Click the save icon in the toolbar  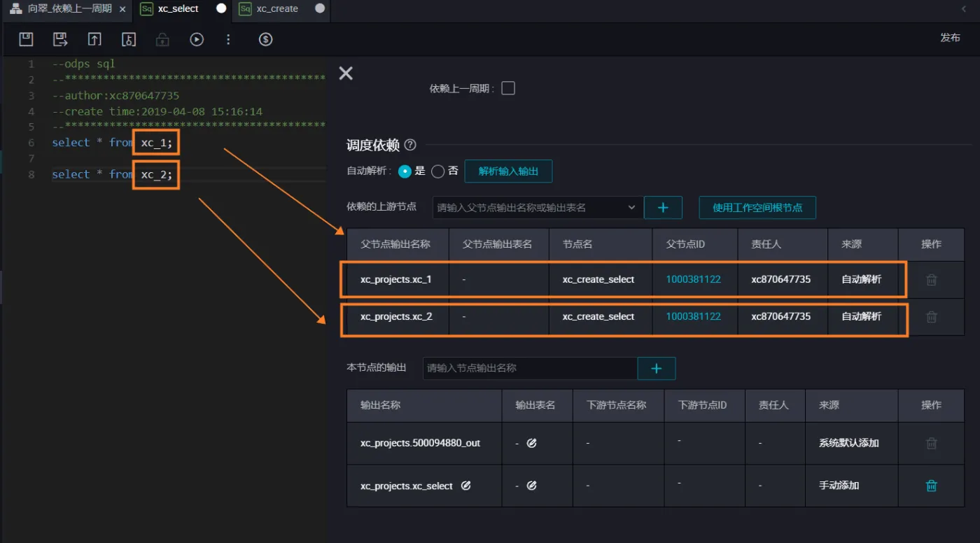coord(26,39)
